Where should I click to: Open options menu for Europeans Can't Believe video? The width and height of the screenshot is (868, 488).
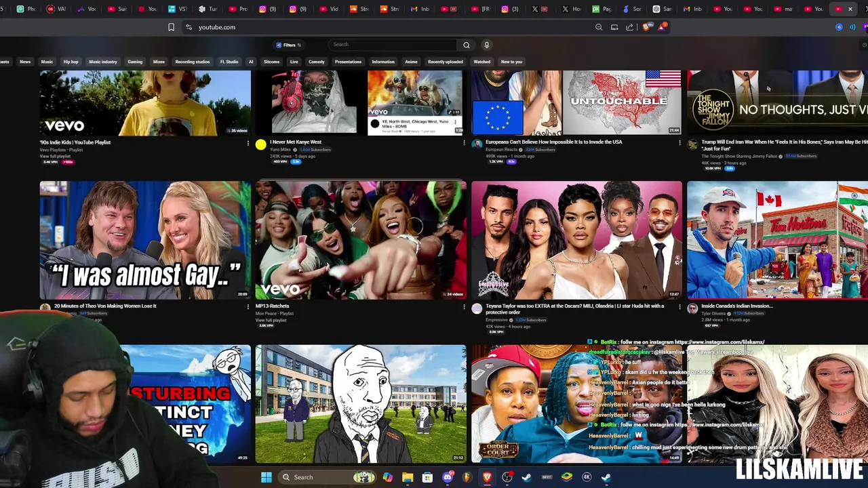tap(679, 143)
